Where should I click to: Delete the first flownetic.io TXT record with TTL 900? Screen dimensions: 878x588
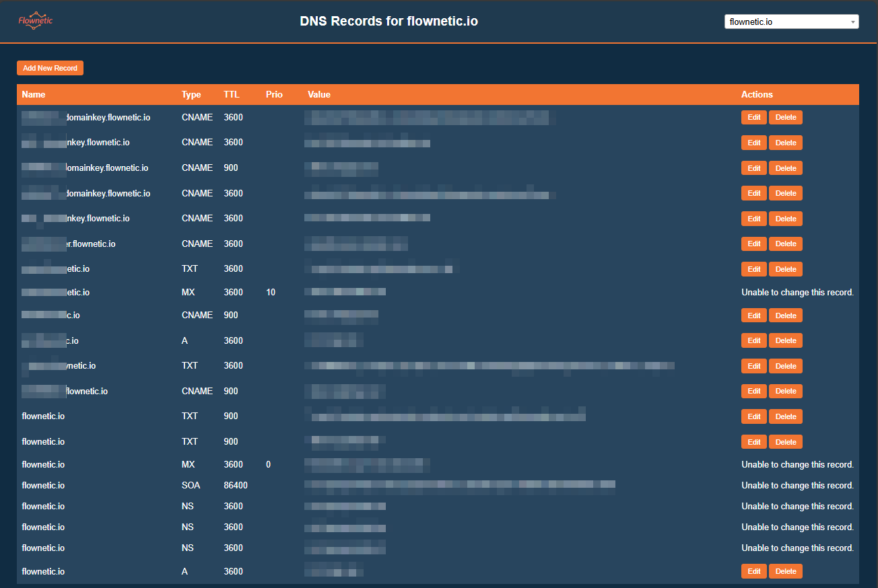point(786,416)
